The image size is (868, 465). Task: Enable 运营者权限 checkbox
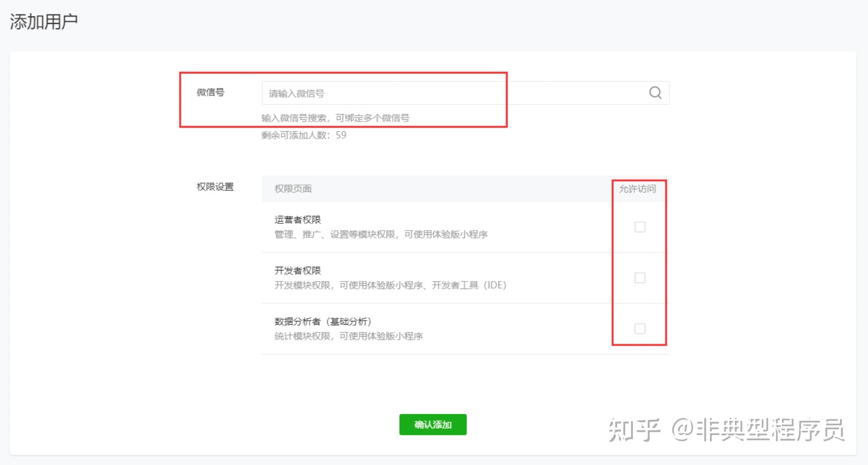(640, 227)
